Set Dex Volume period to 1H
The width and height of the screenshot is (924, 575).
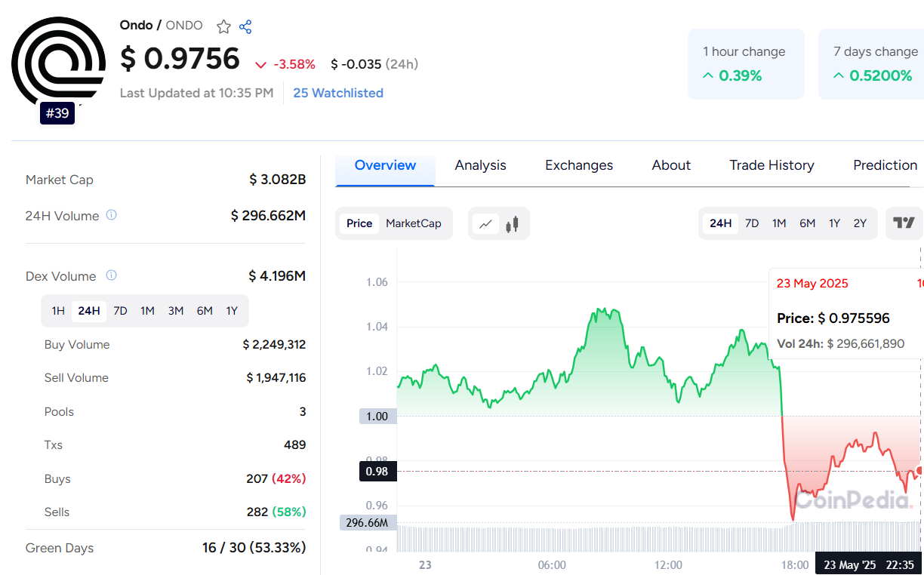[x=58, y=311]
